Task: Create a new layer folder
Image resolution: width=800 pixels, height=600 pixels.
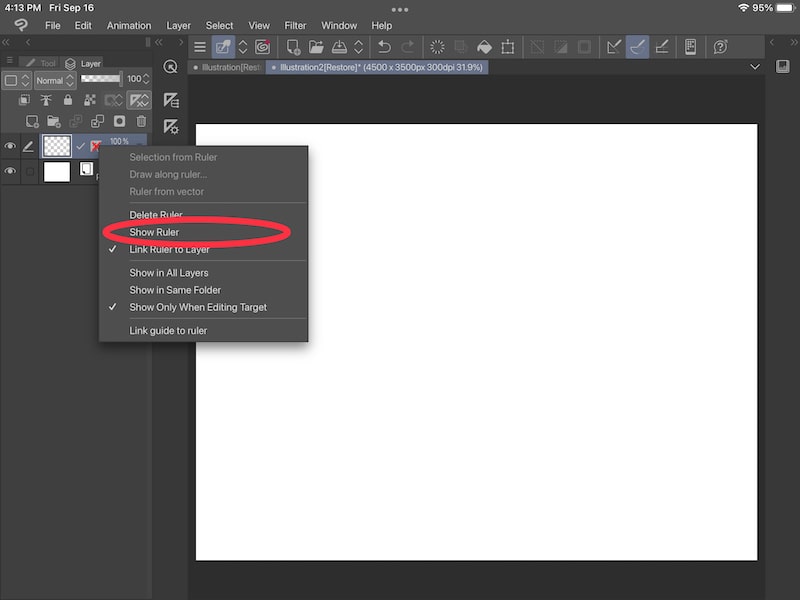Action: pyautogui.click(x=55, y=120)
